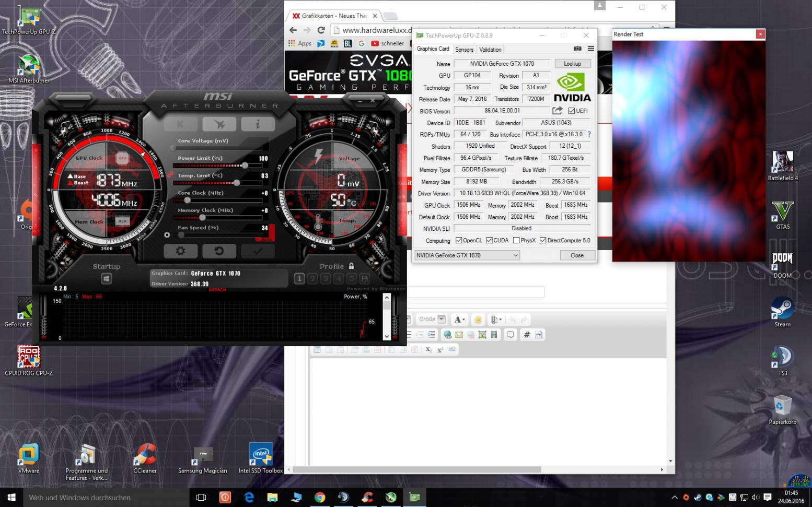Close the Render Test window
Image resolution: width=812 pixels, height=507 pixels.
(760, 34)
